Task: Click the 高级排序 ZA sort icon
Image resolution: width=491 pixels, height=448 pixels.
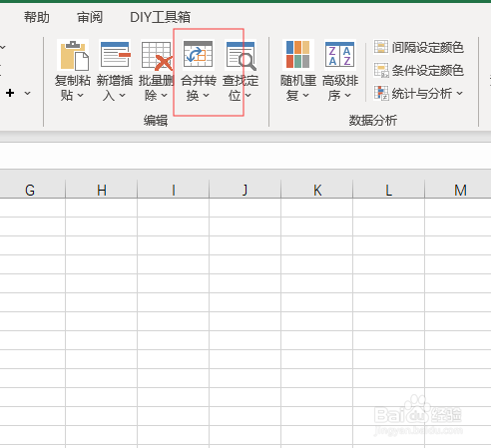Action: point(339,55)
